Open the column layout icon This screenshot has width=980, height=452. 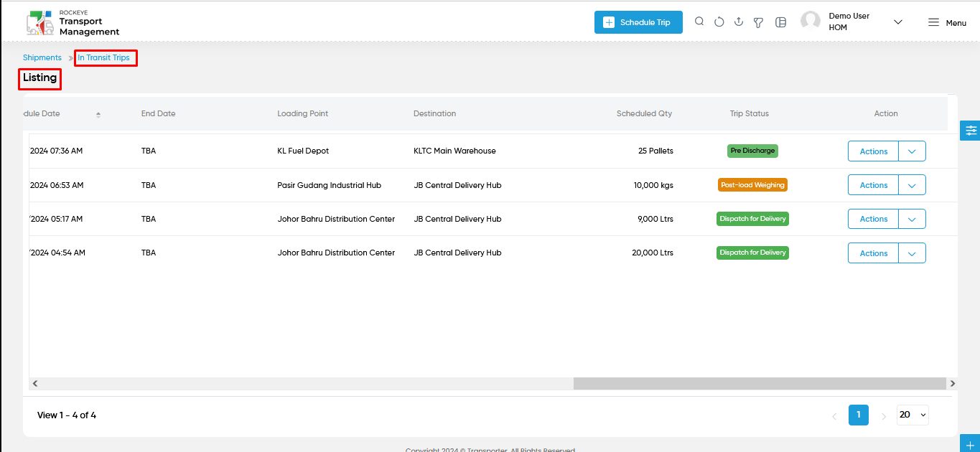click(x=781, y=22)
